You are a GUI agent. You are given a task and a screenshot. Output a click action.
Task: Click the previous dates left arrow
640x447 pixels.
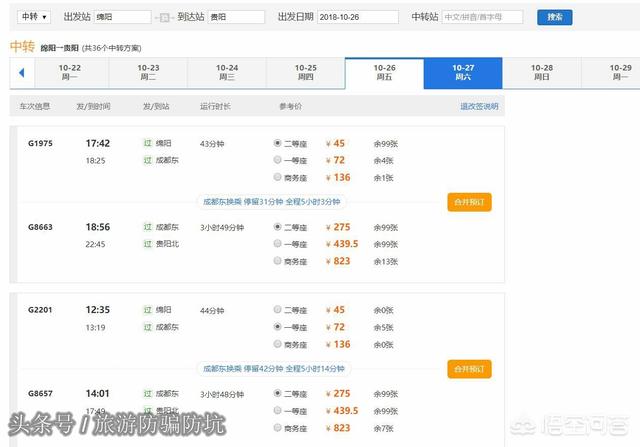pyautogui.click(x=21, y=73)
